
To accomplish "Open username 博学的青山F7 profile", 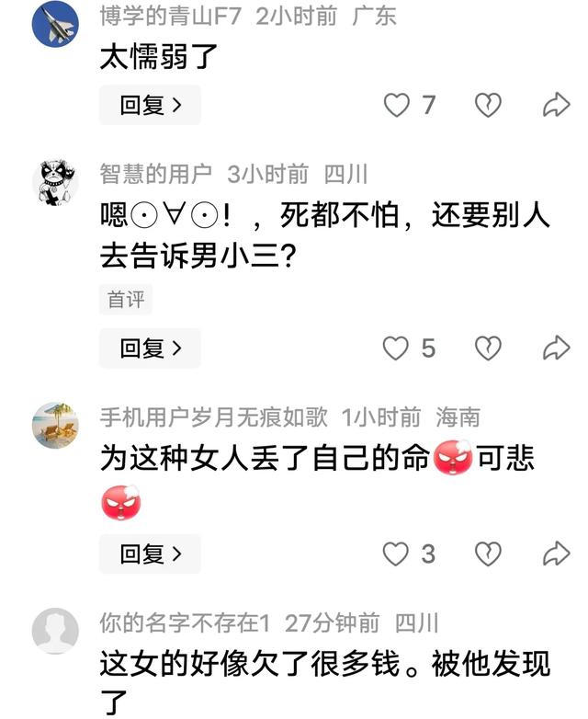I will (170, 17).
